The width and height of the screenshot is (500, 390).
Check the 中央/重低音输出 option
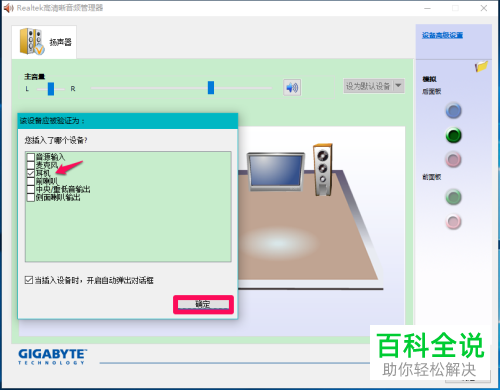[31, 189]
